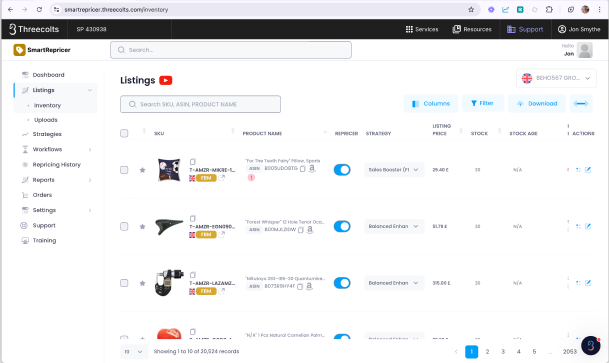Click the Download button

537,104
